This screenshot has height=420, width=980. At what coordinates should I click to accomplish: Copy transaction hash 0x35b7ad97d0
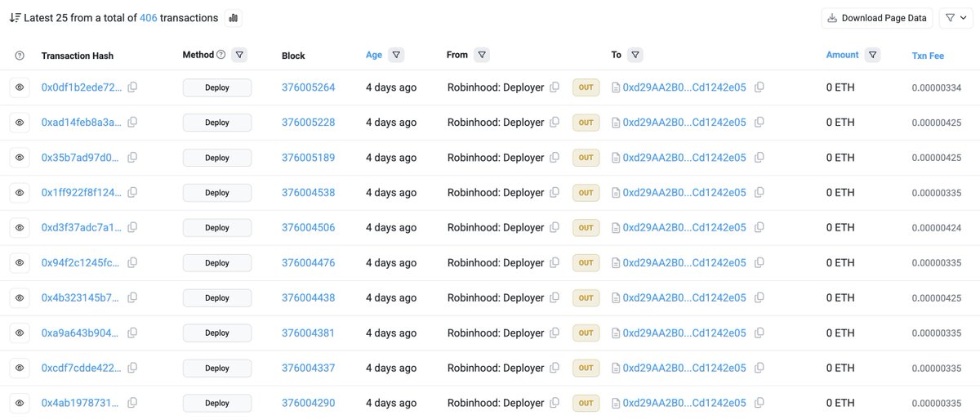pos(132,158)
